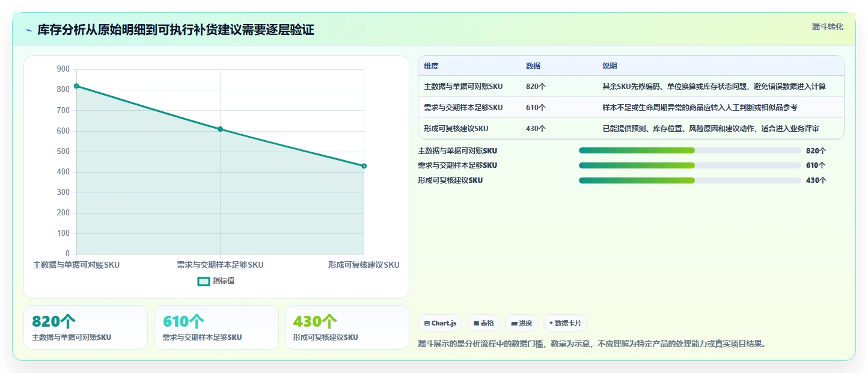Viewport: 868px width, 373px height.
Task: Click the large 430个 card number
Action: coord(315,322)
